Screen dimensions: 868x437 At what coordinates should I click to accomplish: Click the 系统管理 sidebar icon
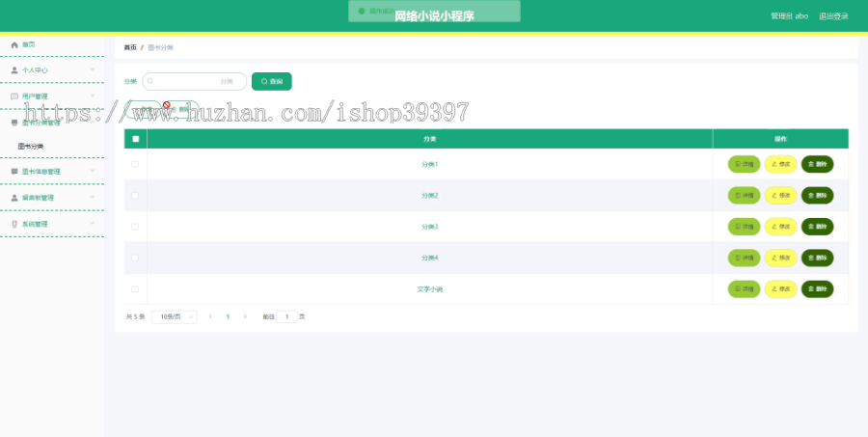(x=14, y=225)
